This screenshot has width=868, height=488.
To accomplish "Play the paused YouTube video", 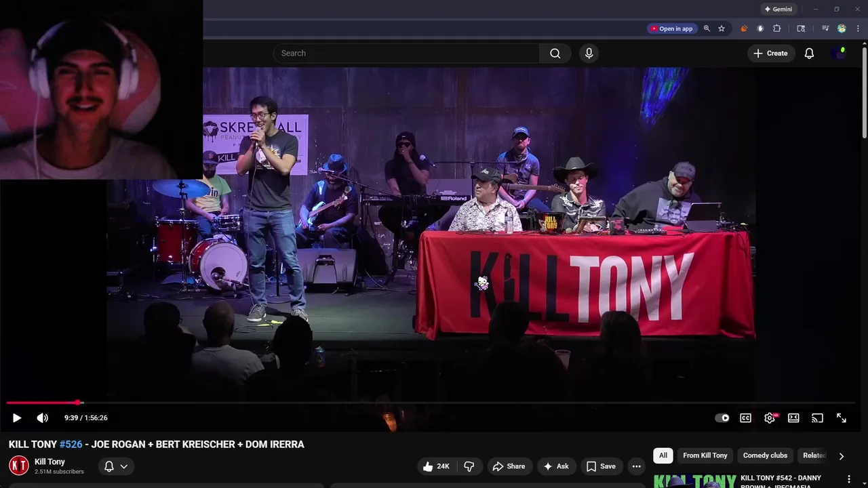I will coord(17,418).
